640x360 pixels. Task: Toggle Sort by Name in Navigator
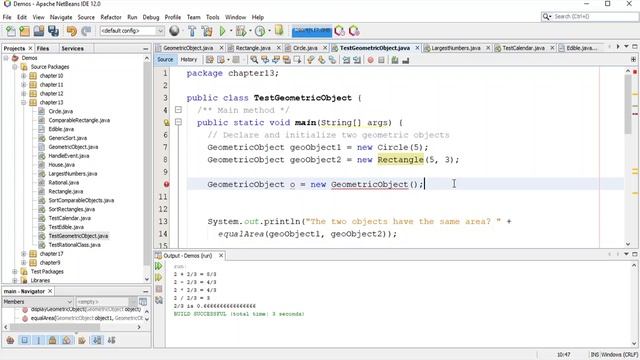point(97,340)
